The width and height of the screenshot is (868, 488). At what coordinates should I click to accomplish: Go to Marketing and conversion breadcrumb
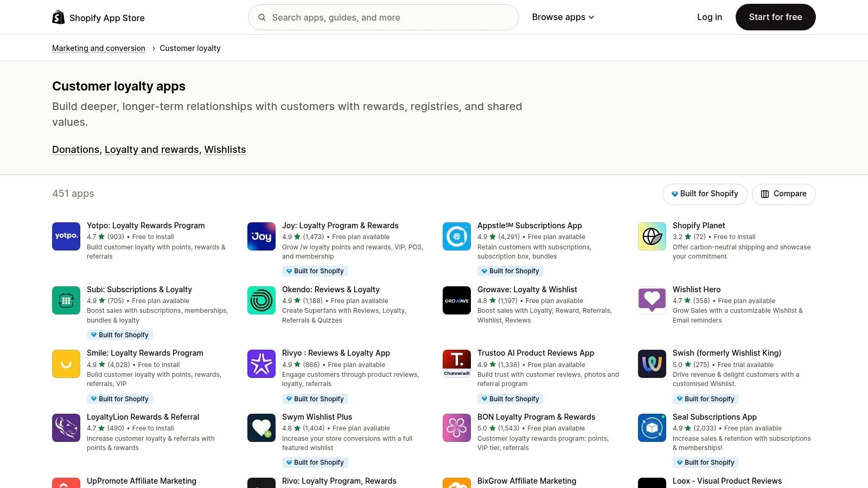tap(99, 48)
